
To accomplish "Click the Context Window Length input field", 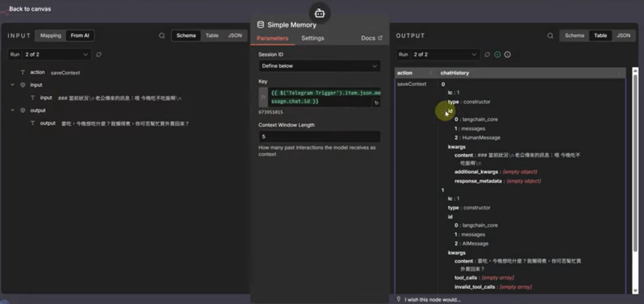I will point(319,136).
